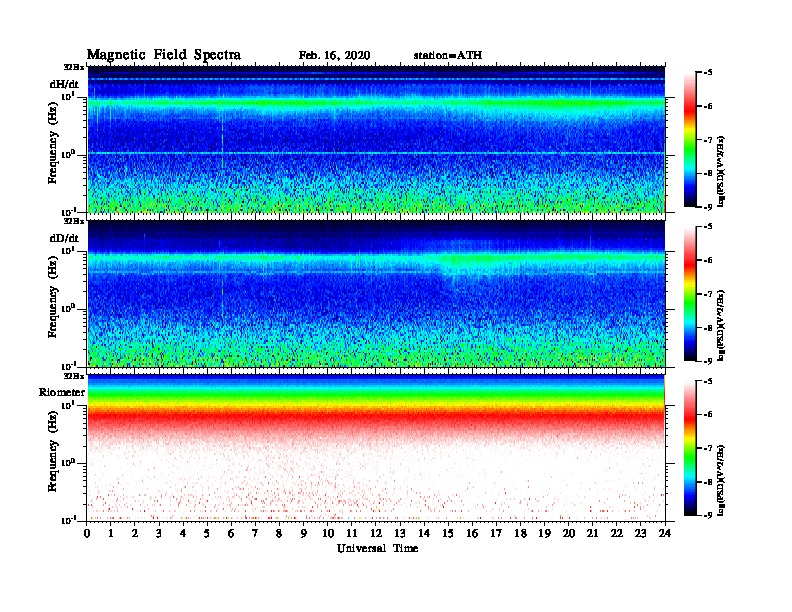Viewport: 792px width, 612px height.
Task: Click the PSD units label beside dH/dt color bar
Action: coord(721,171)
